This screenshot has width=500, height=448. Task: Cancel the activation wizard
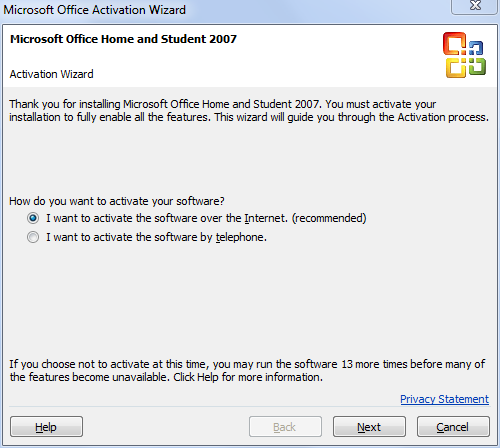coord(453,427)
